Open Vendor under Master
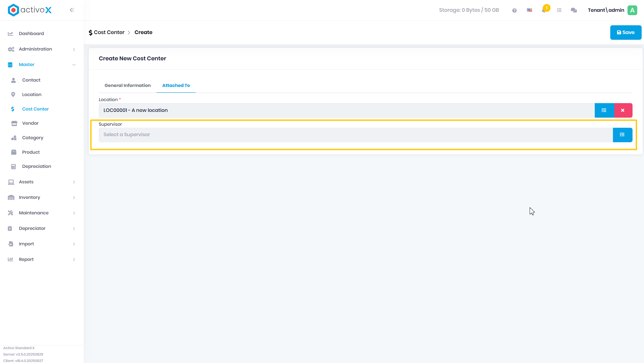 30,123
